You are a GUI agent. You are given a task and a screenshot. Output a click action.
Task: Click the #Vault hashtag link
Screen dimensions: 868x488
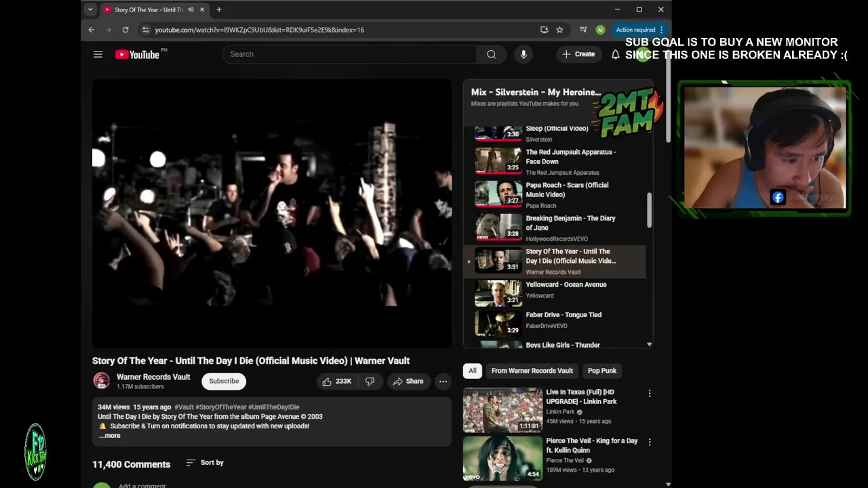point(184,407)
